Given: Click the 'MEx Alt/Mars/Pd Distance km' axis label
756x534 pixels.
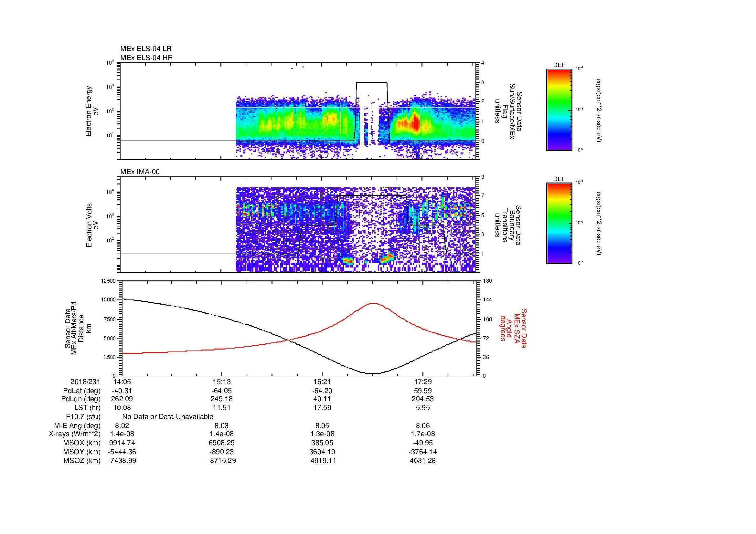Looking at the screenshot, I should point(78,328).
